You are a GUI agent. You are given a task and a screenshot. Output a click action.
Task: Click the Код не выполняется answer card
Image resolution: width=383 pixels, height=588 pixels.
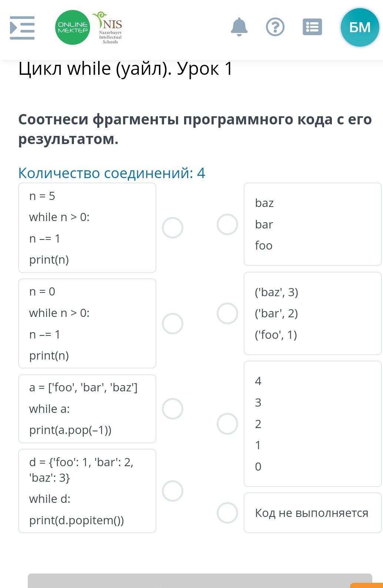click(x=312, y=513)
